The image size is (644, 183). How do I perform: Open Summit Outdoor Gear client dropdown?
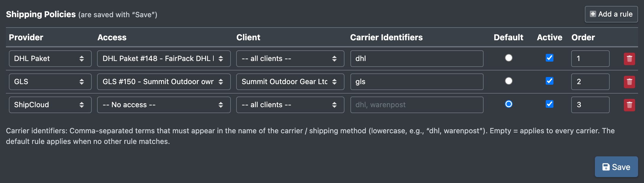coord(290,82)
